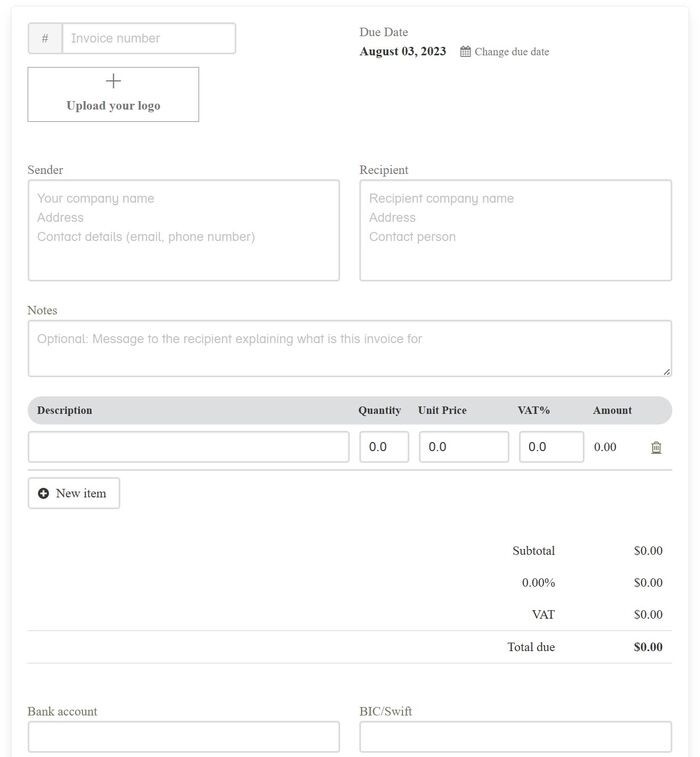The width and height of the screenshot is (700, 757).
Task: Select the Notes message text area
Action: pyautogui.click(x=349, y=348)
